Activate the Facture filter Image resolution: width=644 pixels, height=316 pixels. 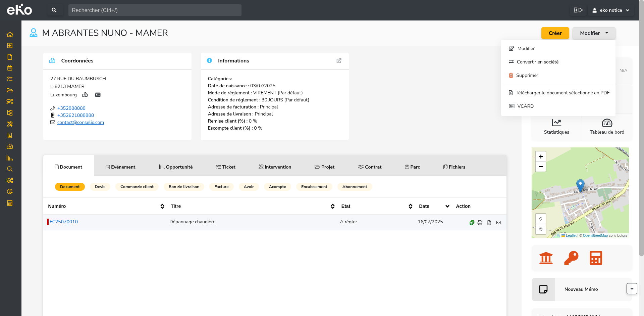click(221, 187)
